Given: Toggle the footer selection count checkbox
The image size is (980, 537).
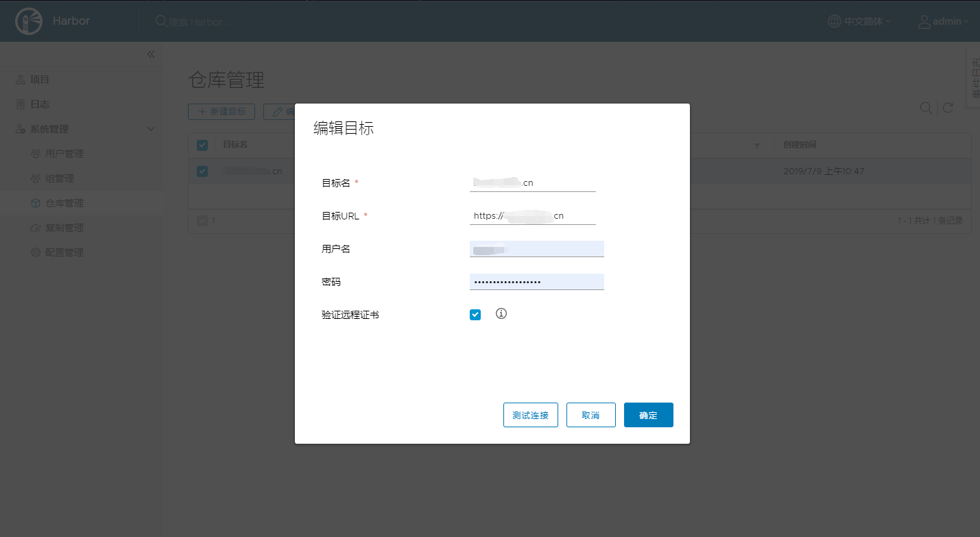Looking at the screenshot, I should click(x=202, y=221).
